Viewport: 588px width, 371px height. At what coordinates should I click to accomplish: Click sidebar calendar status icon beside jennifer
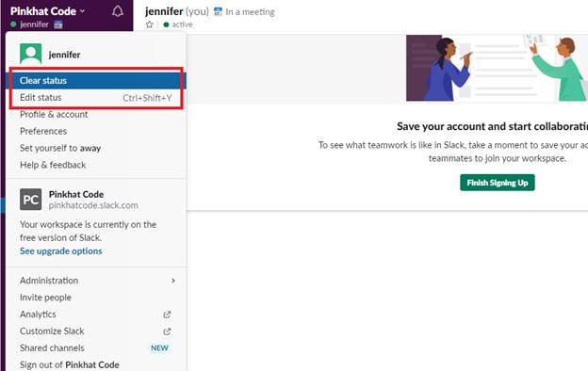[x=58, y=24]
